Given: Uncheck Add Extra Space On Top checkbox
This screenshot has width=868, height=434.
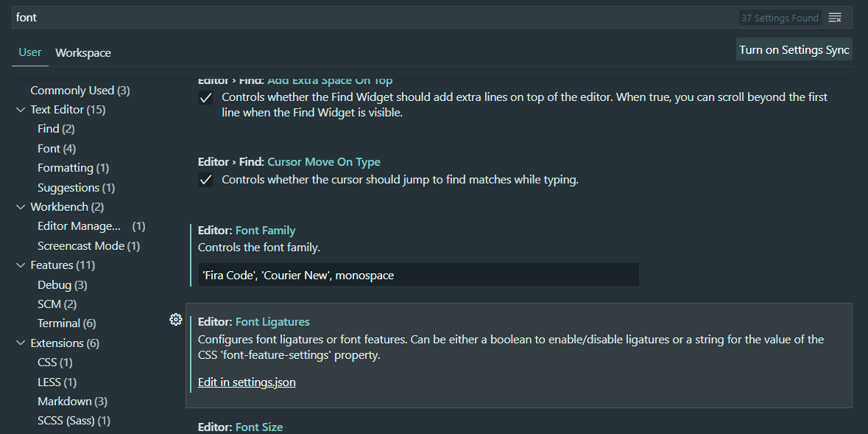Looking at the screenshot, I should pyautogui.click(x=205, y=98).
